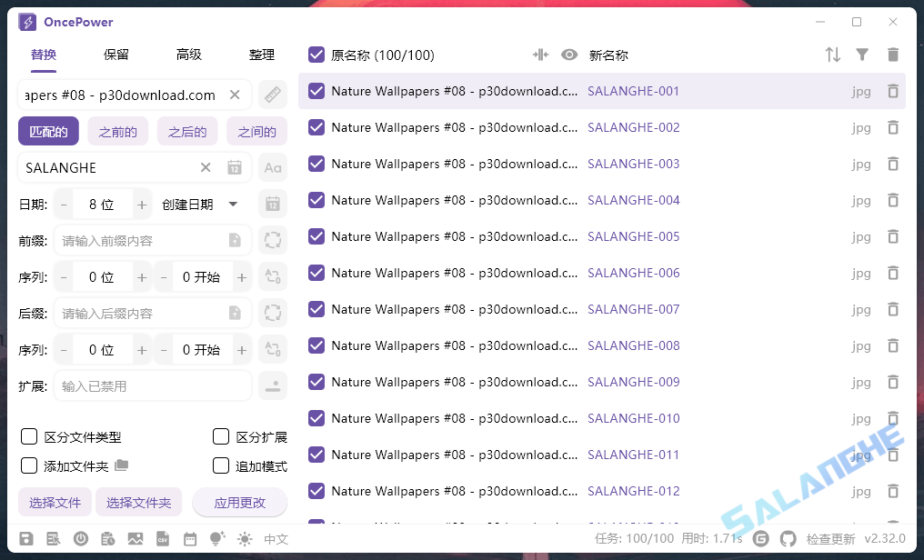Click the CSV export icon in the status bar
The width and height of the screenshot is (924, 560).
click(x=162, y=538)
